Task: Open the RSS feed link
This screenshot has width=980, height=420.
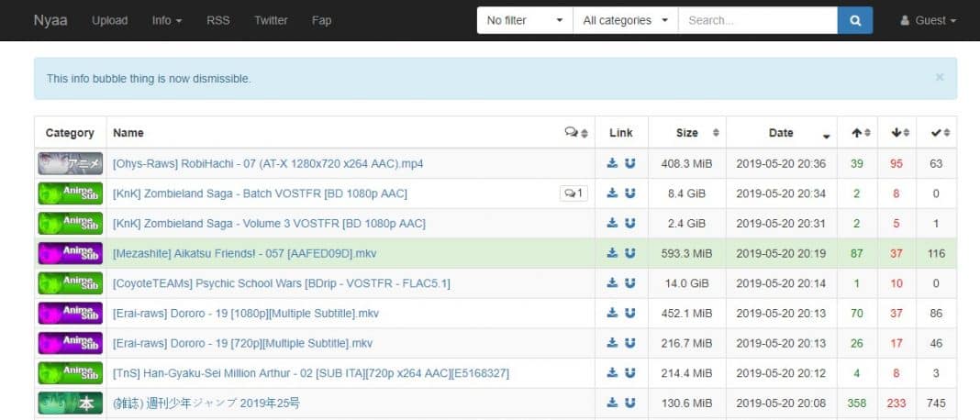Action: coord(218,20)
